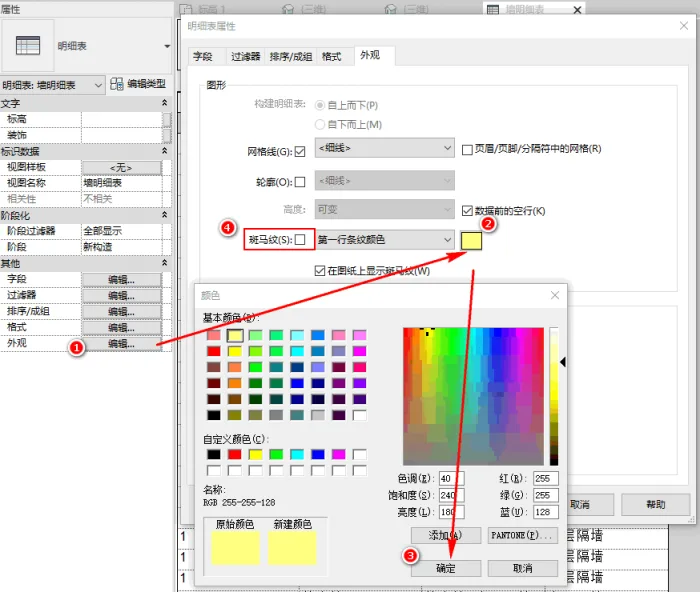Click the 过滤器 Edit button in Properties

coord(121,296)
